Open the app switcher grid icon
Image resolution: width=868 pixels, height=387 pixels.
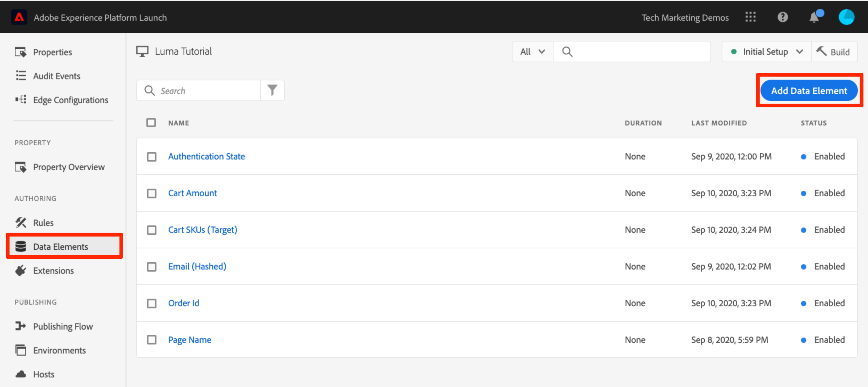pyautogui.click(x=750, y=17)
